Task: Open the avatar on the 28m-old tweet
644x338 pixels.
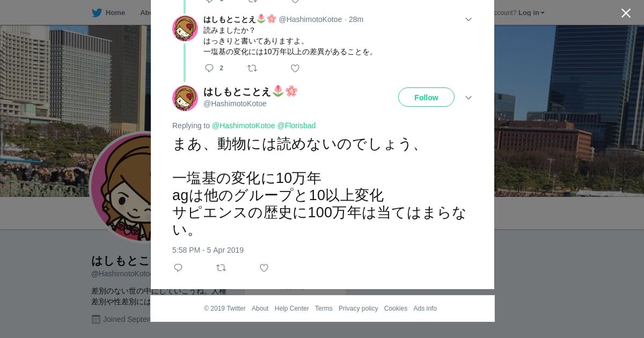Action: [185, 28]
